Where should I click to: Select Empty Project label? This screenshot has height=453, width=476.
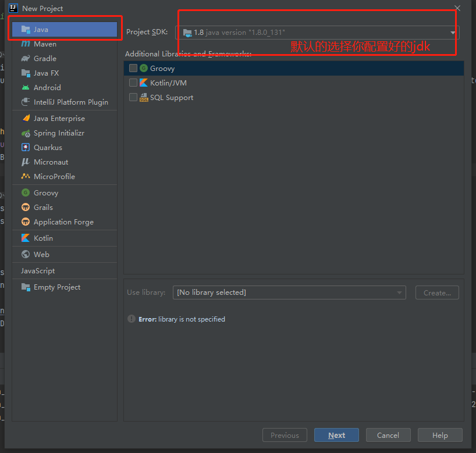[57, 287]
